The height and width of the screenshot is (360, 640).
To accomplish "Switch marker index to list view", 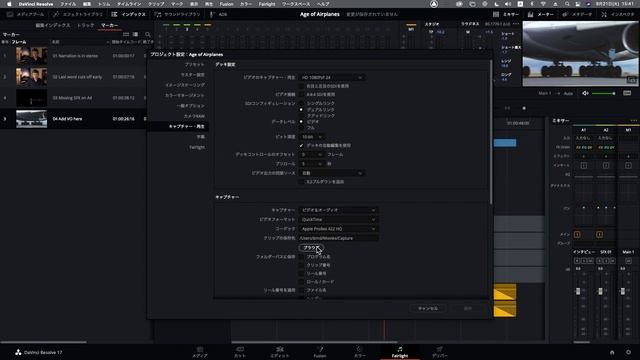I will click(136, 34).
